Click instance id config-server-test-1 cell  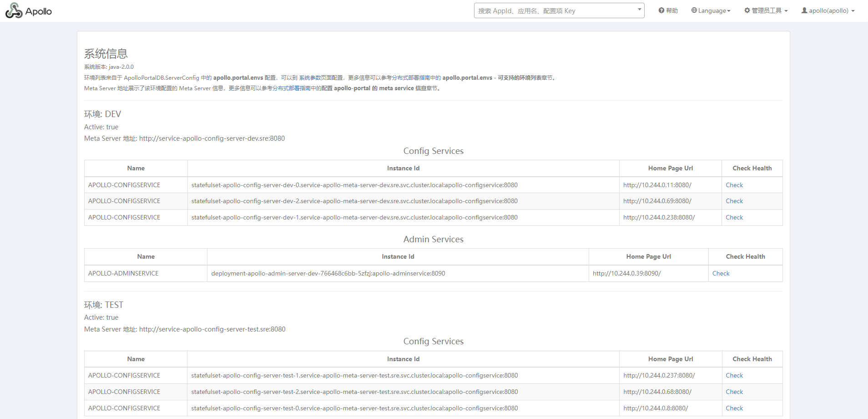403,375
